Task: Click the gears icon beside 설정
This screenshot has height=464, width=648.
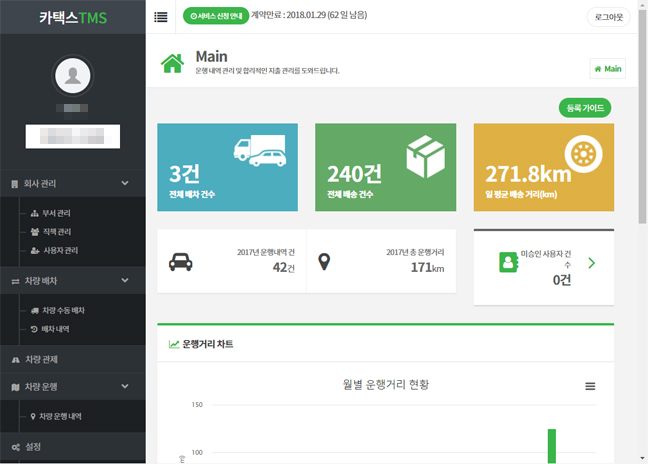Action: tap(16, 447)
